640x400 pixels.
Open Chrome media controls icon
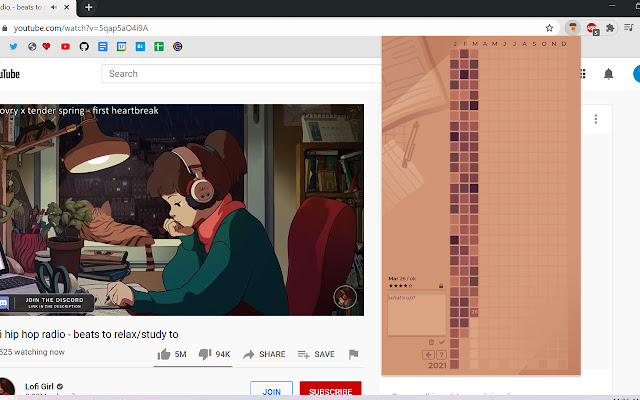click(x=629, y=28)
